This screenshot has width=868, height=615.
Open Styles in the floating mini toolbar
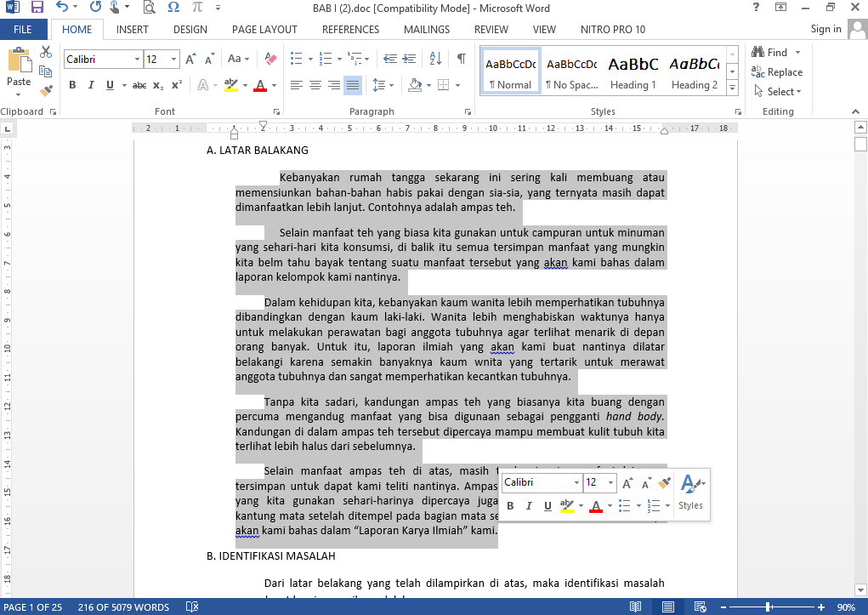[691, 493]
